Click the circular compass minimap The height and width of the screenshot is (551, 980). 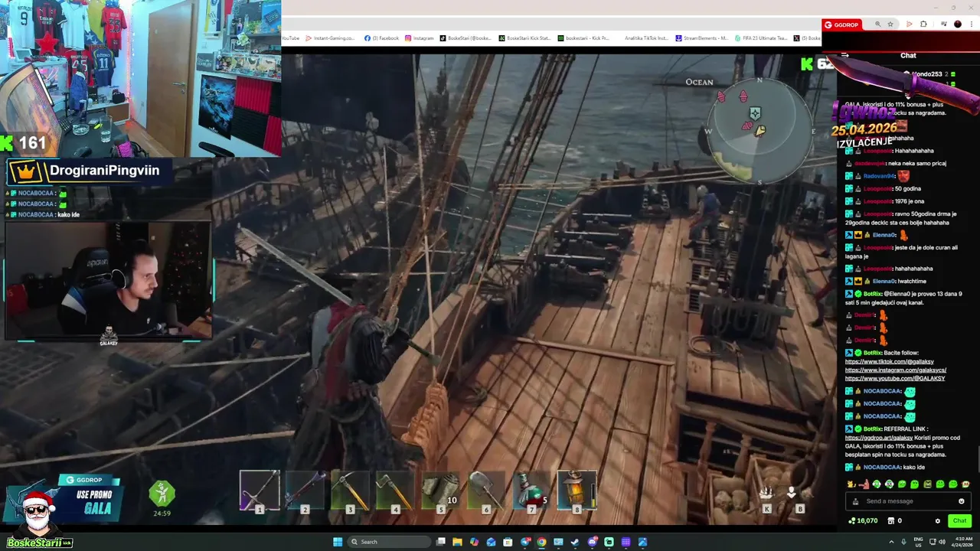point(759,130)
